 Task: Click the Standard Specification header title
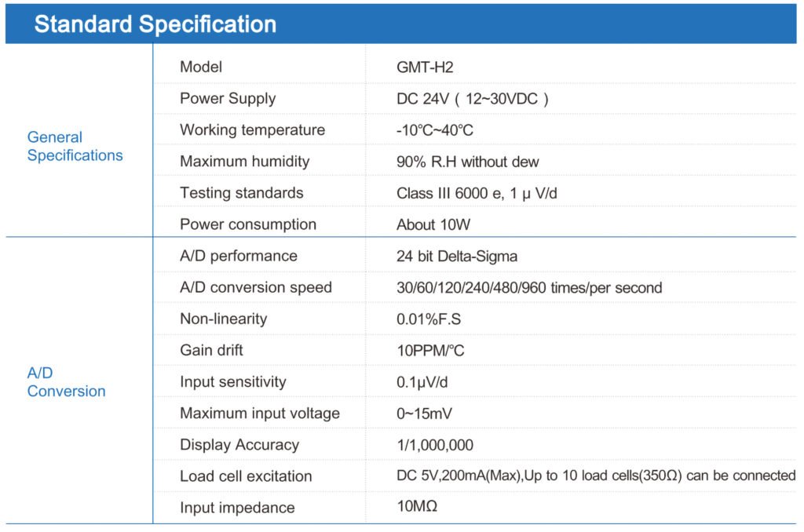155,24
